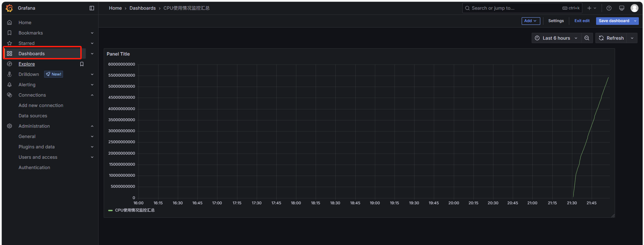Click the Explore compass icon
The image size is (644, 245).
click(10, 64)
